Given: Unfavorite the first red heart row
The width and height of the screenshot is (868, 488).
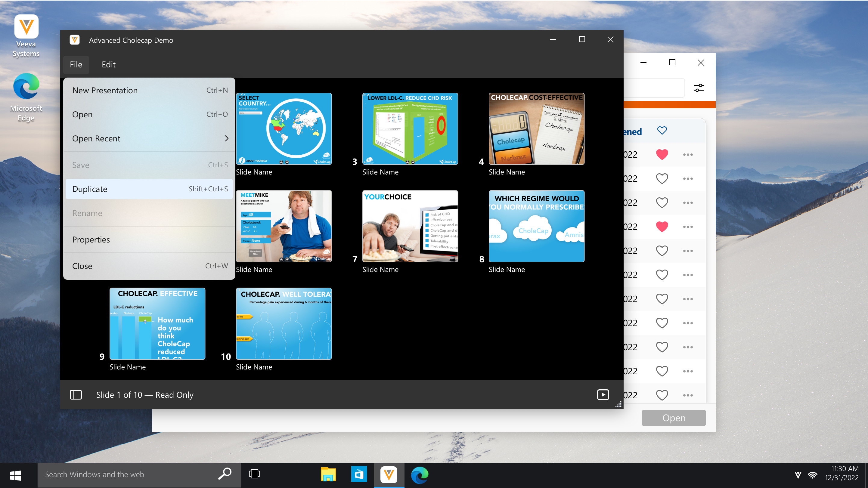Looking at the screenshot, I should point(662,155).
